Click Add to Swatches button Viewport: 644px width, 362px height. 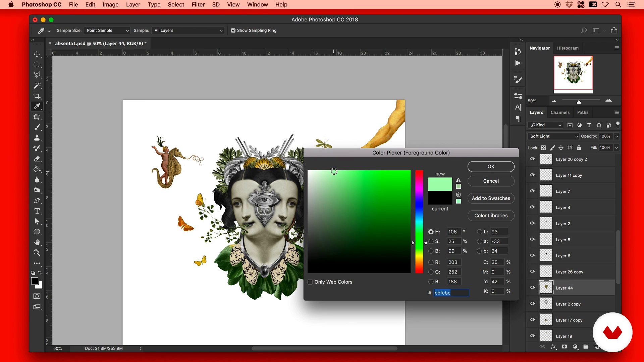[x=491, y=198]
